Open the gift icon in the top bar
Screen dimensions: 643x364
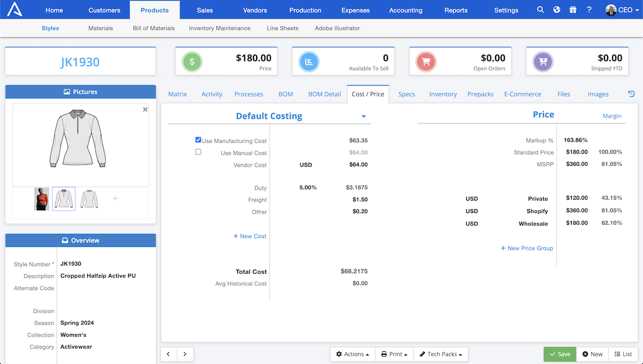[573, 9]
